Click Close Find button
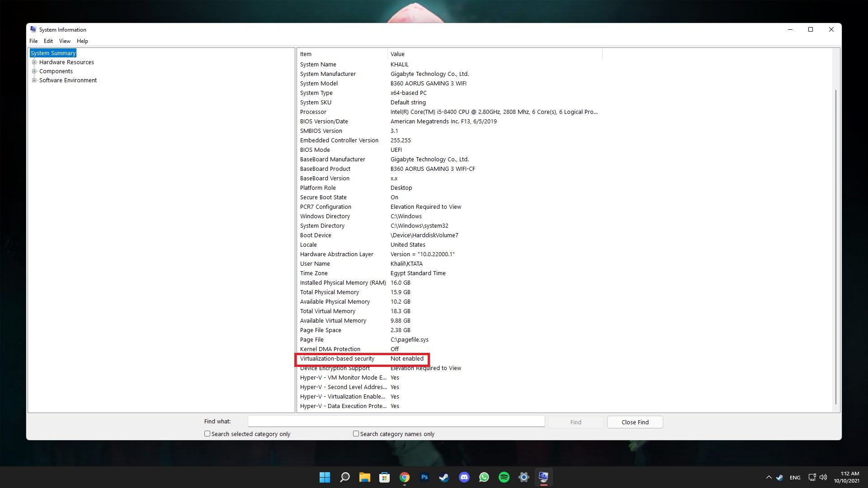Image resolution: width=868 pixels, height=488 pixels. 635,422
